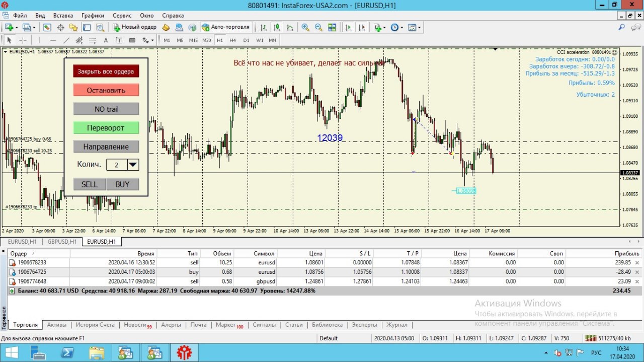
Task: Open PowerShell from the taskbar
Action: [x=67, y=353]
